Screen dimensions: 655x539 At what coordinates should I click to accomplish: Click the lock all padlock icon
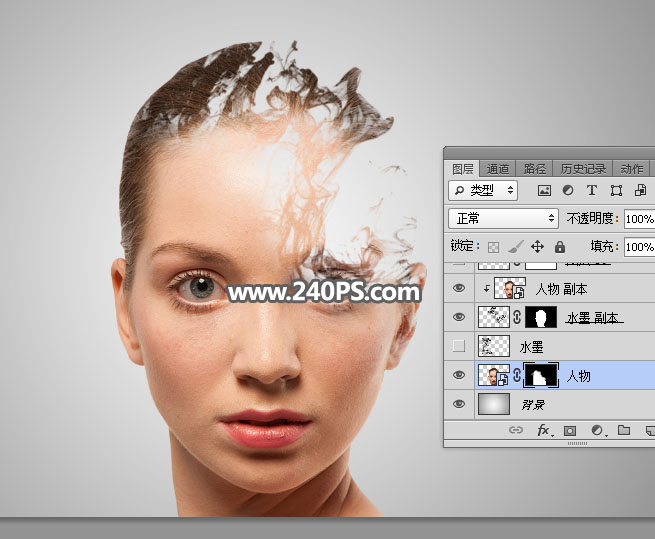click(559, 246)
